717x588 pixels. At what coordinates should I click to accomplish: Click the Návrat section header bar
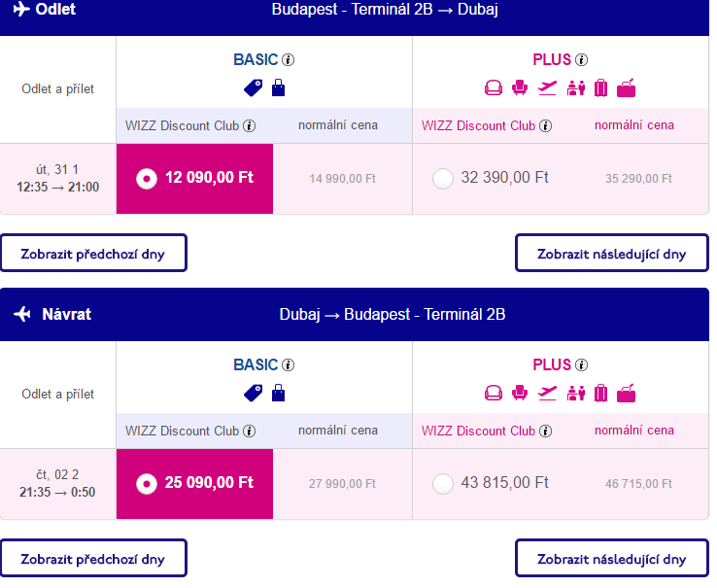click(x=355, y=314)
